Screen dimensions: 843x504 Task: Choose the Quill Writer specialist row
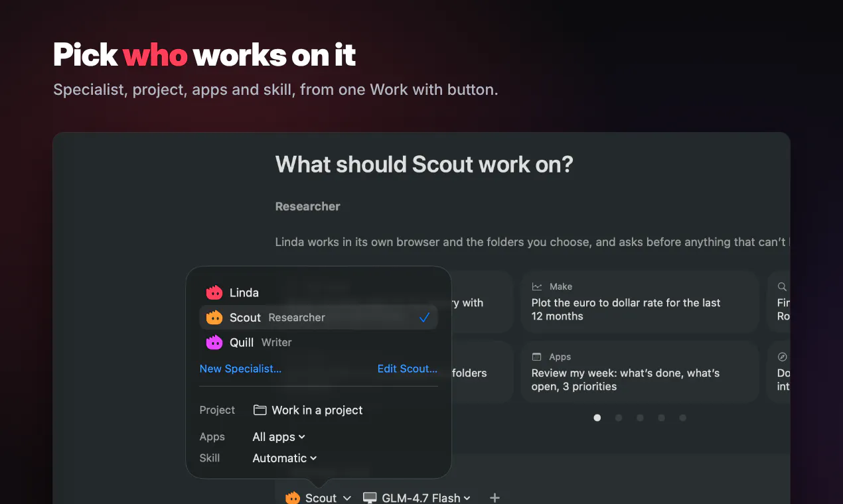(x=319, y=342)
